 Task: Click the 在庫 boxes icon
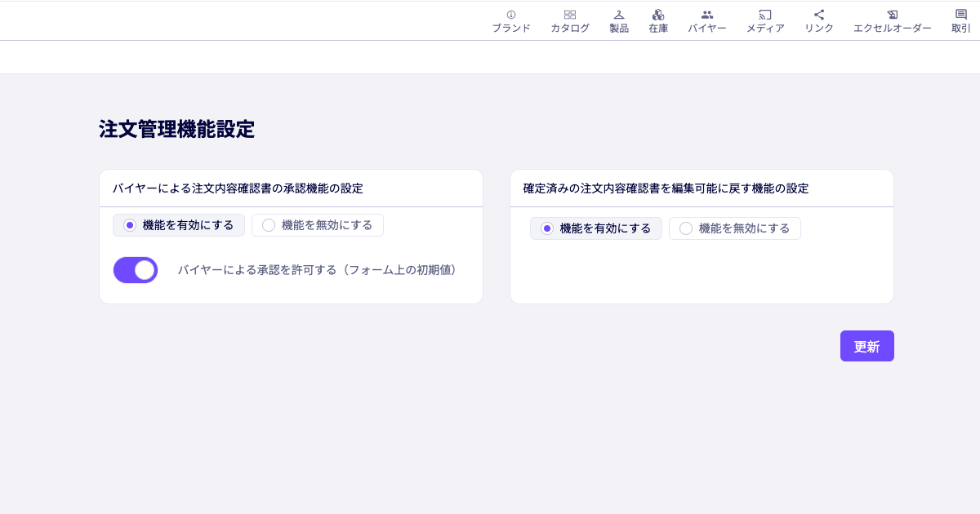658,15
